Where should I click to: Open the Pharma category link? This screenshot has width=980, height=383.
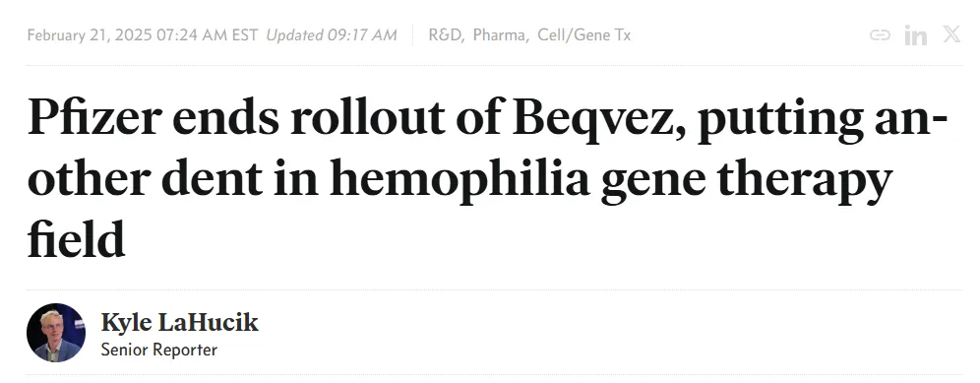(x=501, y=35)
